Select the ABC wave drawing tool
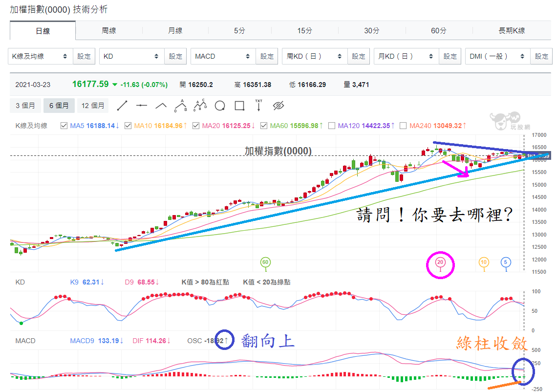This screenshot has width=557, height=392. 180,106
